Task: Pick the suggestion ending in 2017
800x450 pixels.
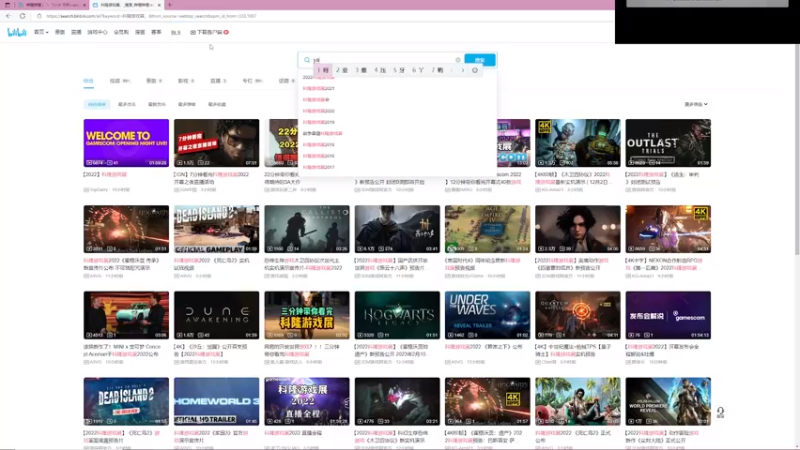Action: pyautogui.click(x=319, y=167)
